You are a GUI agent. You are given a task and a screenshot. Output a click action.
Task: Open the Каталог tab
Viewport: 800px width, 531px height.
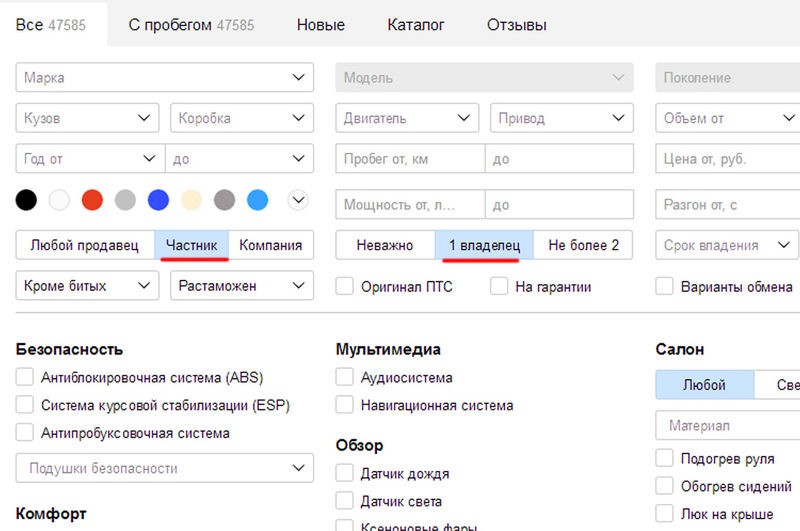416,25
